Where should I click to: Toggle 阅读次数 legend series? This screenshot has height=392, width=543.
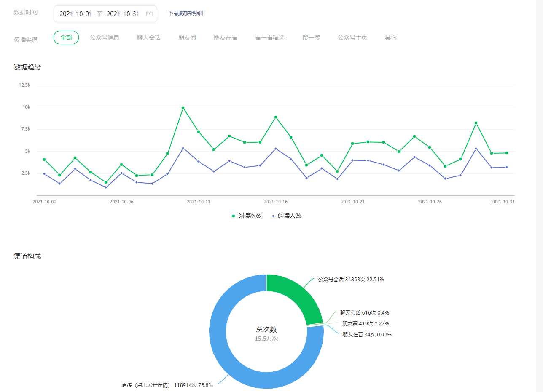click(247, 216)
